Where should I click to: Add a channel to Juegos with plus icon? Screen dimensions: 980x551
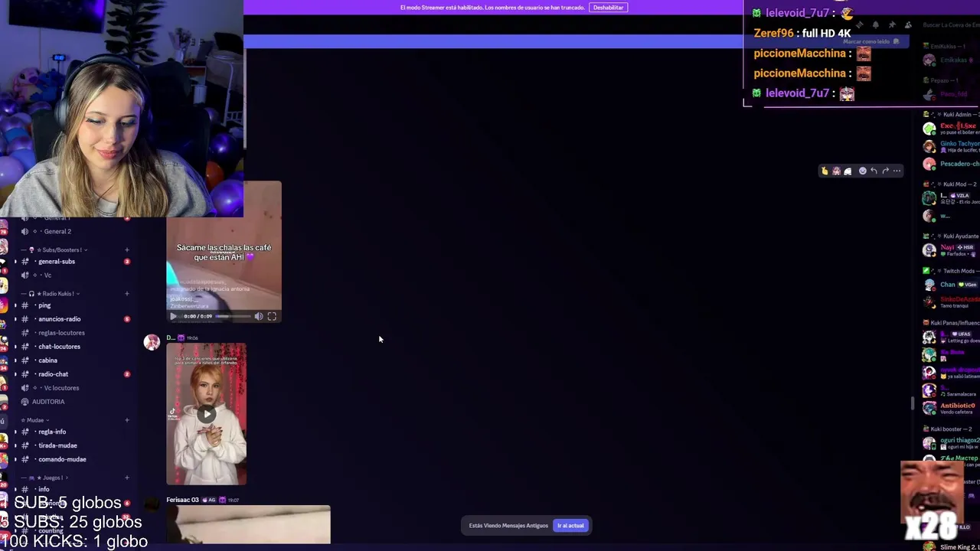[127, 478]
